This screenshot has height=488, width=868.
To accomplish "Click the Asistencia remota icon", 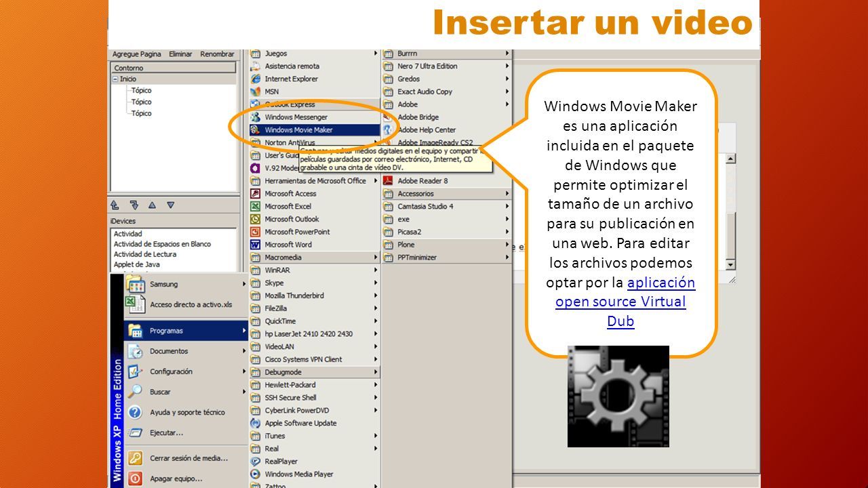I will click(x=256, y=66).
